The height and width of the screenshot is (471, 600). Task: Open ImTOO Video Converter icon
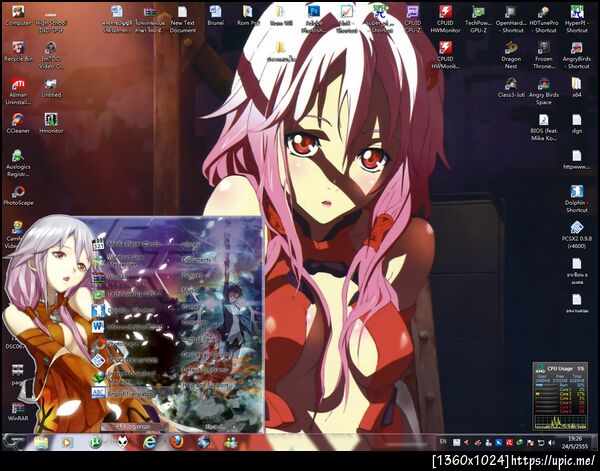tap(51, 55)
